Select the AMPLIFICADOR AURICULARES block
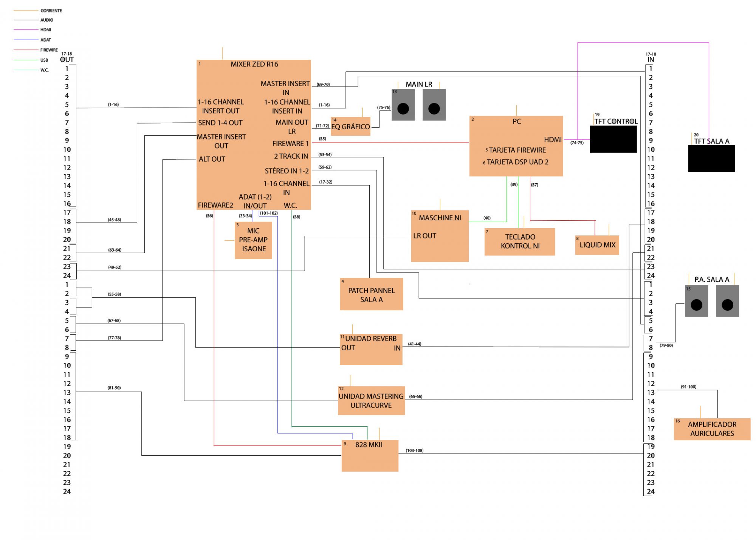Image resolution: width=756 pixels, height=540 pixels. (x=712, y=429)
